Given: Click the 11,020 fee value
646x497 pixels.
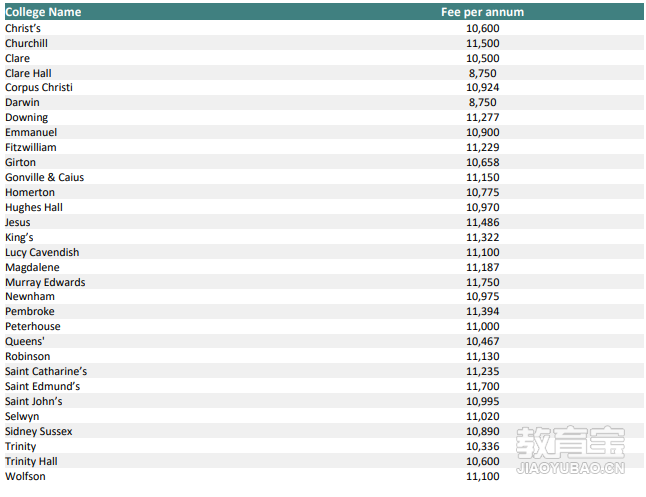Looking at the screenshot, I should coord(482,417).
